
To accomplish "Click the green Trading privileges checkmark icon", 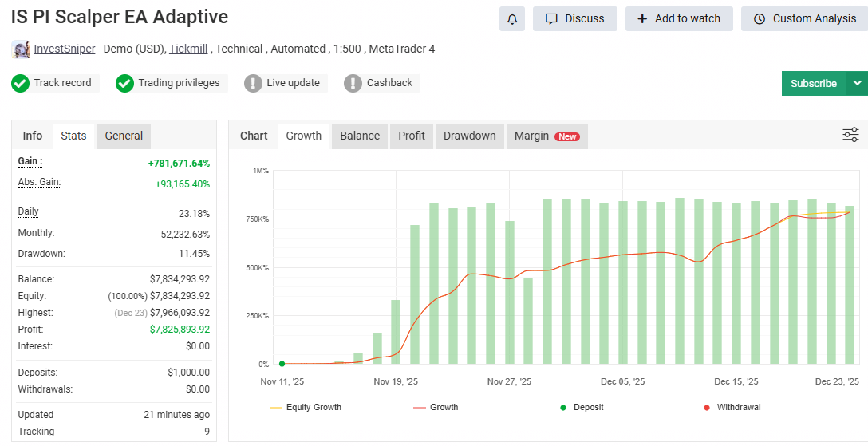I will 124,84.
